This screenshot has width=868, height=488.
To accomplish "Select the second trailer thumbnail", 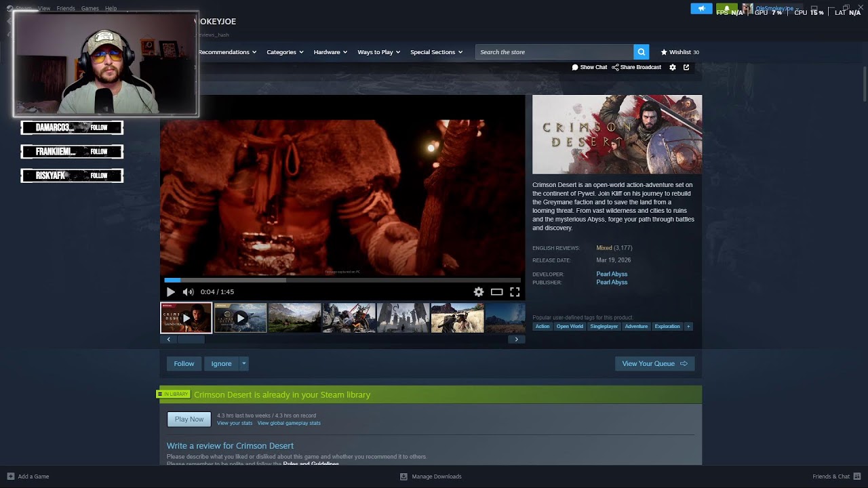I will tap(241, 318).
